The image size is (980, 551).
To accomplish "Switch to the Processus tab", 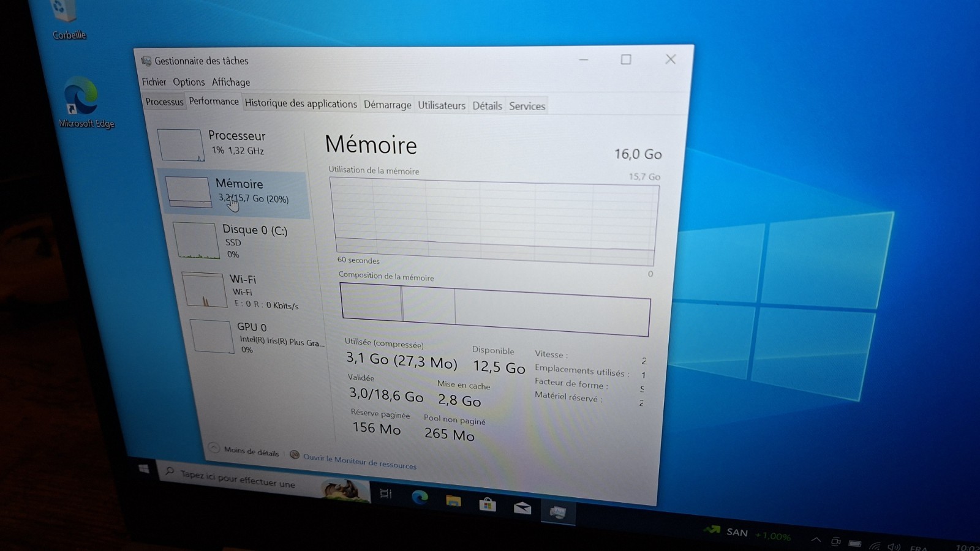I will pos(164,102).
